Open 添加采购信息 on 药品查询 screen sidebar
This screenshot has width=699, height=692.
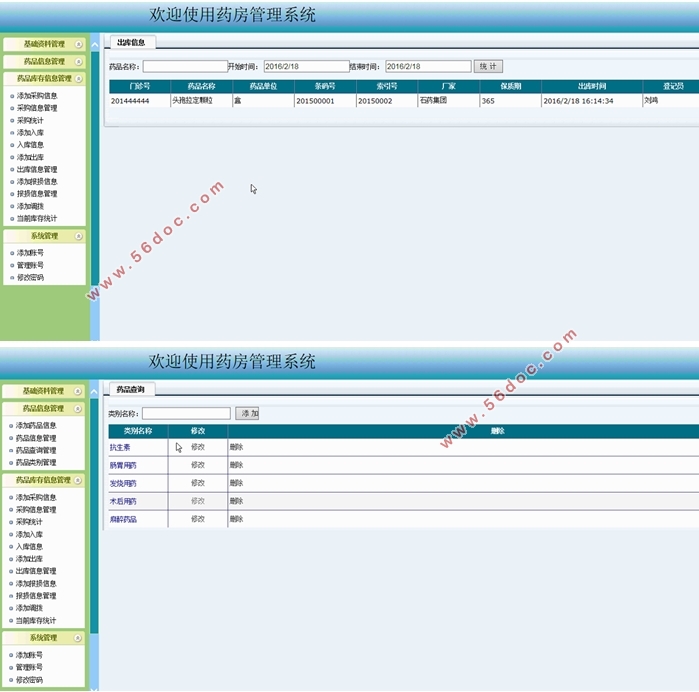point(36,497)
